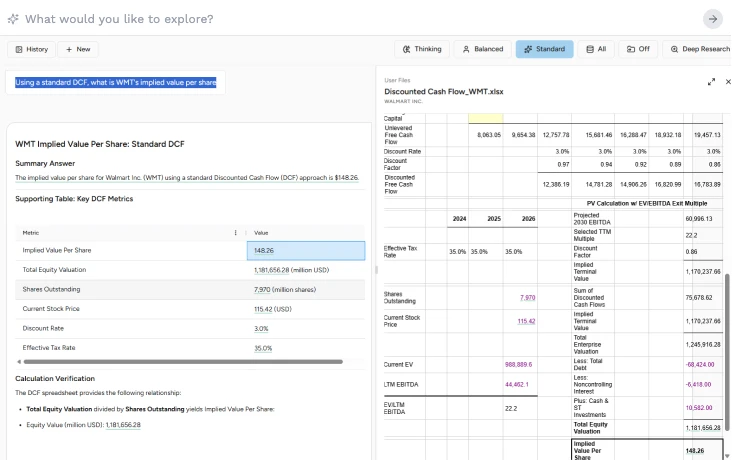Select the 148.26 value cell in table
Viewport: 732px width, 460px height.
tap(306, 251)
